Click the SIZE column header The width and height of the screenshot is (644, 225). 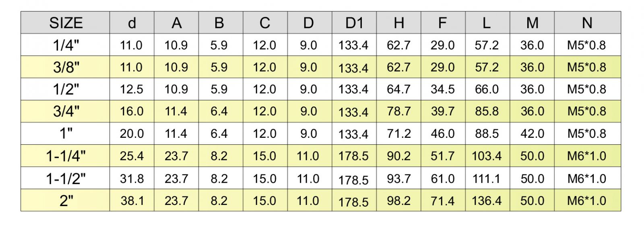(66, 23)
